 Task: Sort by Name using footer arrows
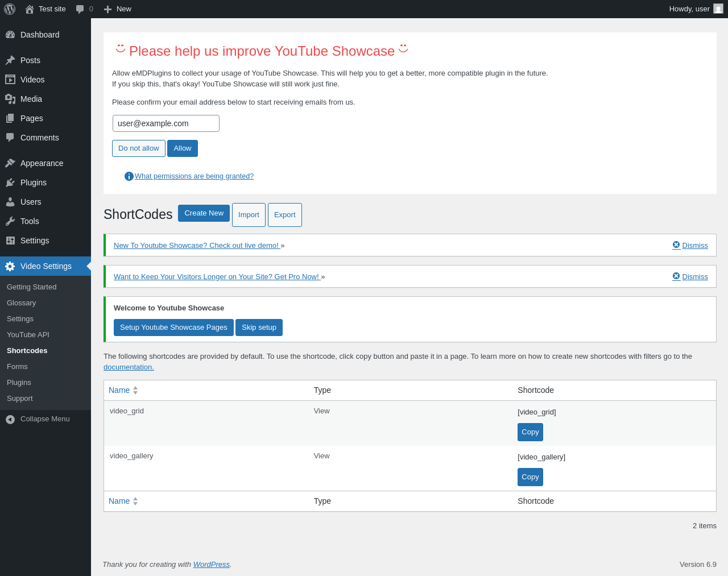(135, 501)
